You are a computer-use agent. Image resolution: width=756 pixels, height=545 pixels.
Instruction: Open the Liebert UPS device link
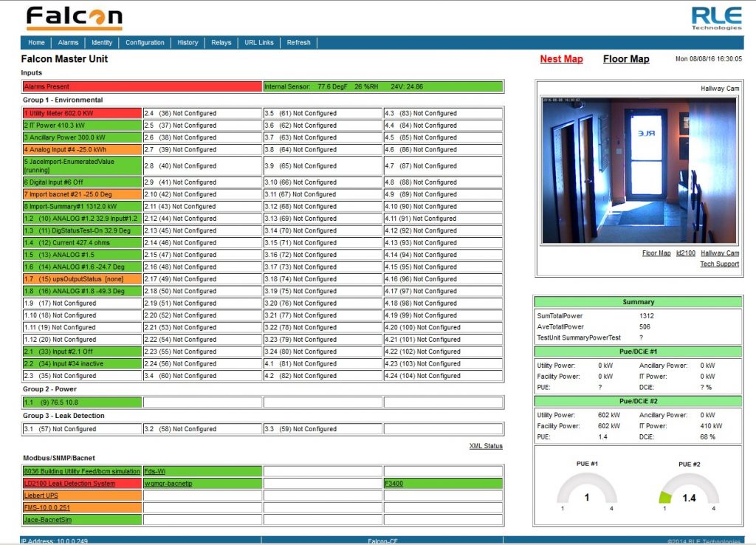tap(41, 496)
